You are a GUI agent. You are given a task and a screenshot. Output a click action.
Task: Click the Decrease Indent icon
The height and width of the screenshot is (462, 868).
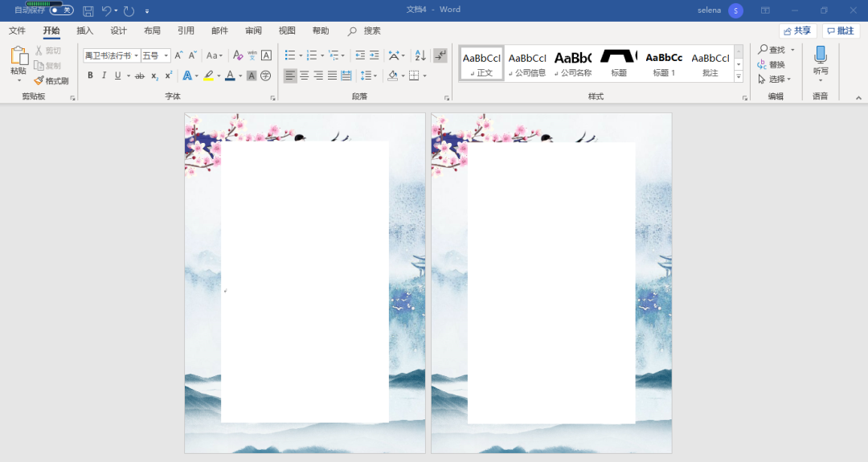[x=360, y=55]
